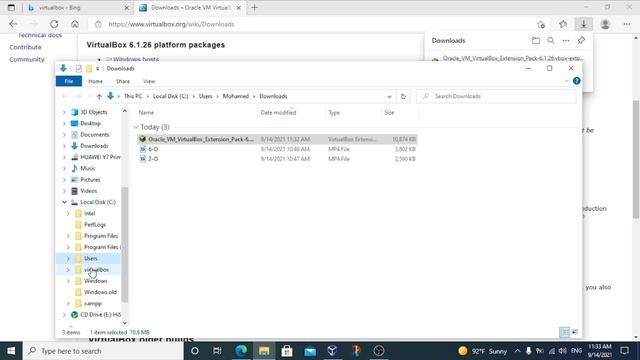Click the Search Downloads field
Viewport: 640px width, 360px height.
(x=496, y=96)
